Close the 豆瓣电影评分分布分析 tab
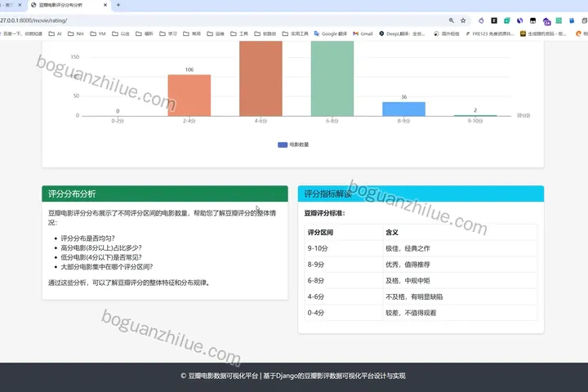 point(105,5)
